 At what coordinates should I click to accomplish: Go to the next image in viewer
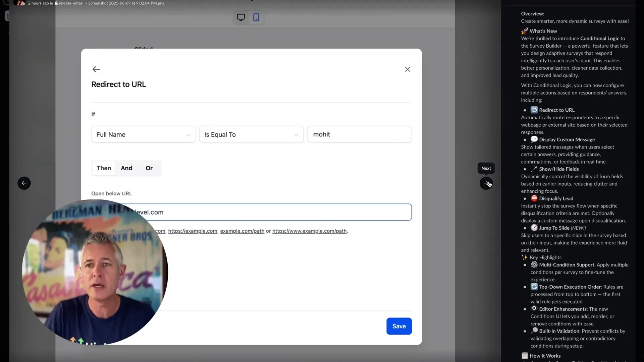[x=486, y=183]
